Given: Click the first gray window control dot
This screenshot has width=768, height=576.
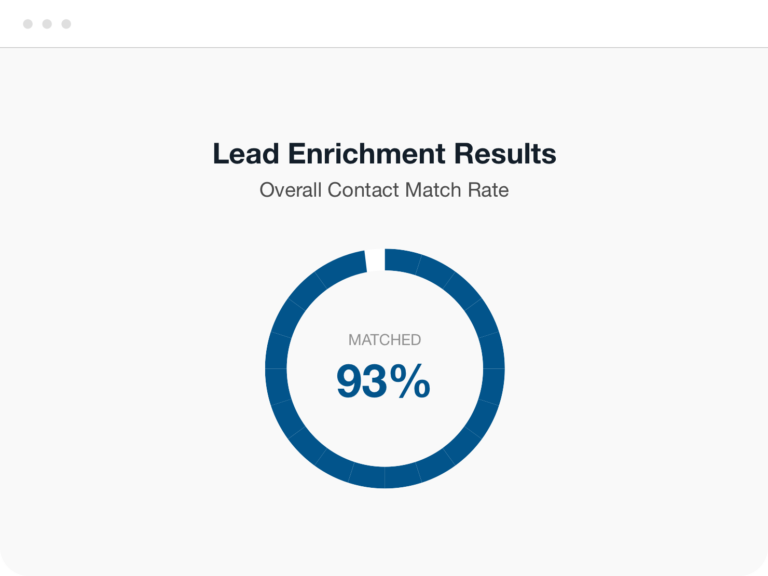Looking at the screenshot, I should pos(28,24).
